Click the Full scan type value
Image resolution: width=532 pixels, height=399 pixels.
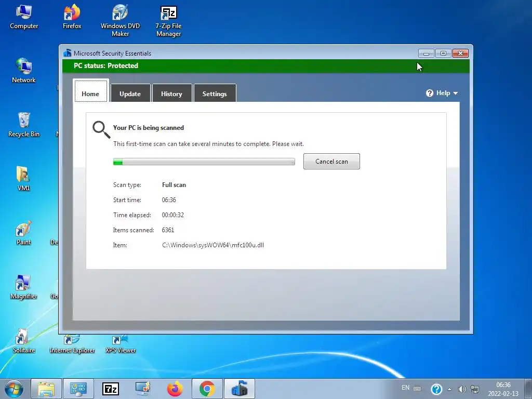tap(174, 185)
